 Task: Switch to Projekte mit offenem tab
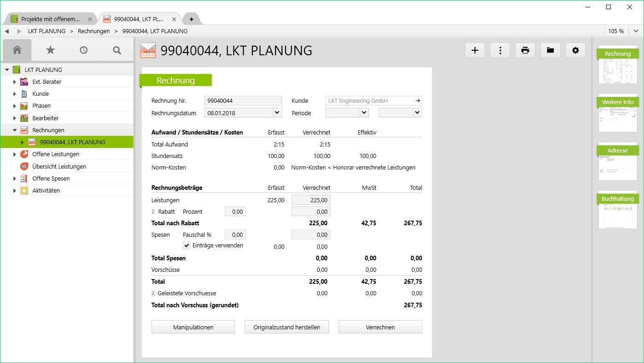[x=50, y=19]
